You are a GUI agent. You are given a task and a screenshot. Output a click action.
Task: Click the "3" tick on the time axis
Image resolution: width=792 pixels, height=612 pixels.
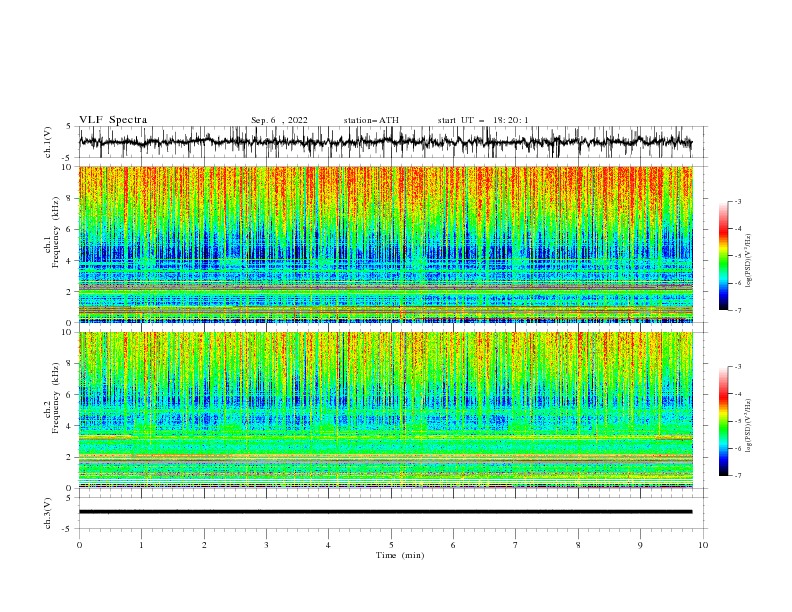tap(266, 545)
